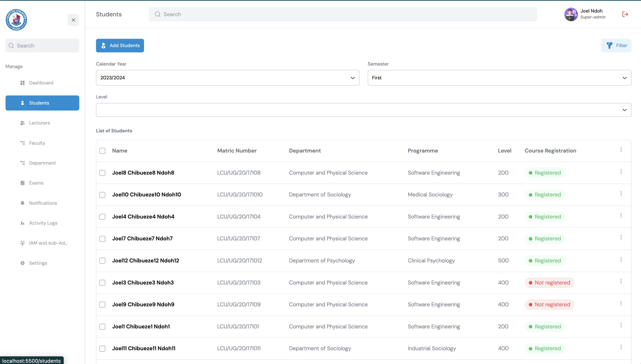Screen dimensions: 641x364
Task: Click level 500 in Joel12 row
Action: (503, 261)
